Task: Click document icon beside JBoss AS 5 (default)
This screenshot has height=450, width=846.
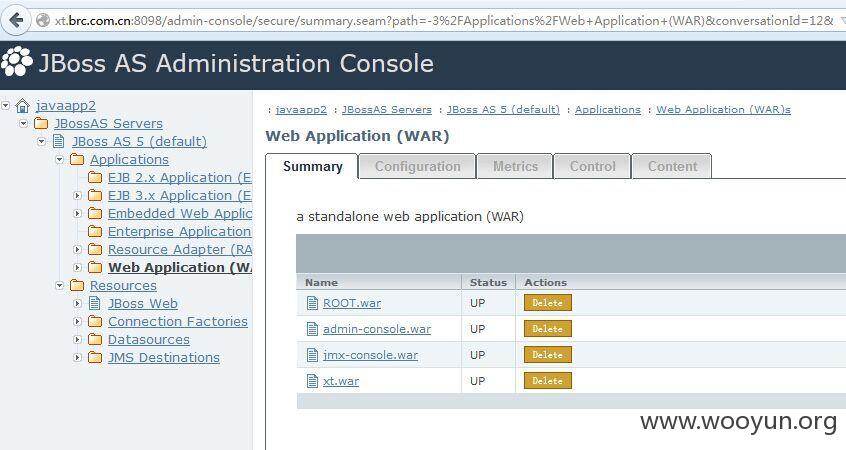Action: 59,141
